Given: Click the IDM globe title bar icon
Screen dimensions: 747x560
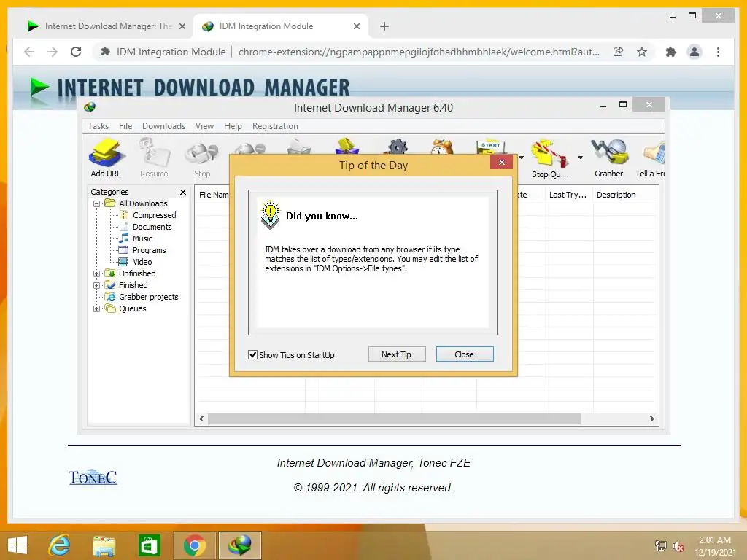Looking at the screenshot, I should click(x=90, y=107).
